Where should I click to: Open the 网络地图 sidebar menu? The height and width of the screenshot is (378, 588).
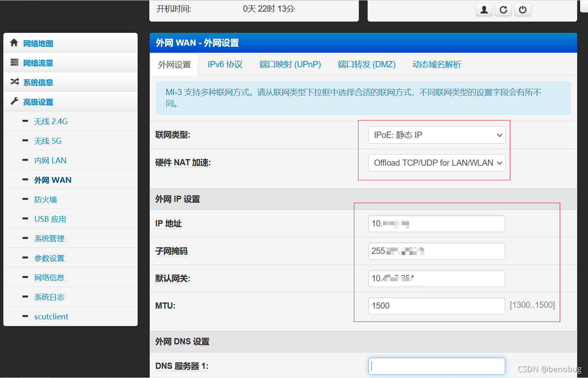[70, 43]
